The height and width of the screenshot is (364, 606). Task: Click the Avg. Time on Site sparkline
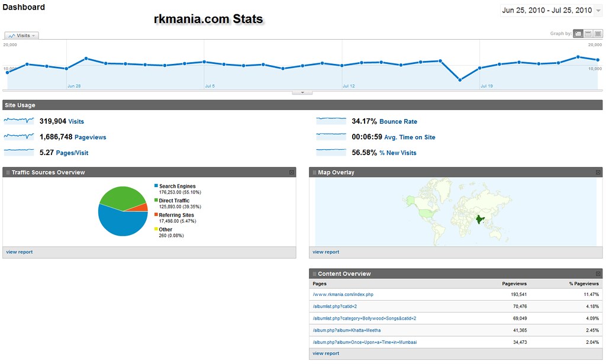point(331,136)
